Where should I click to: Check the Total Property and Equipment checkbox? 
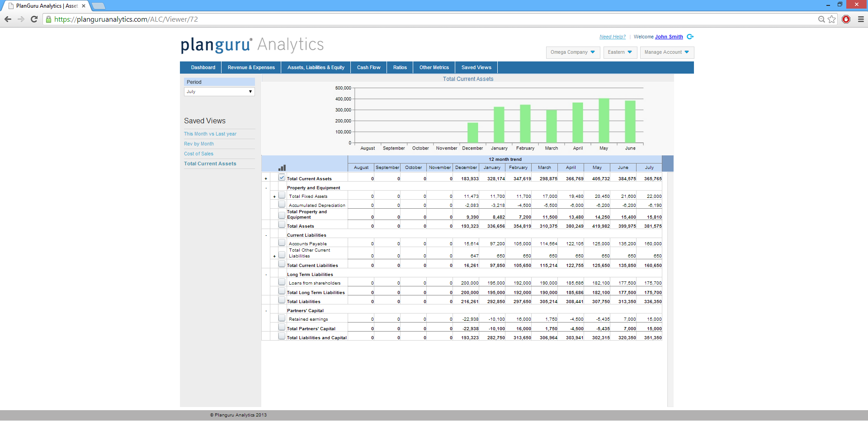click(282, 215)
